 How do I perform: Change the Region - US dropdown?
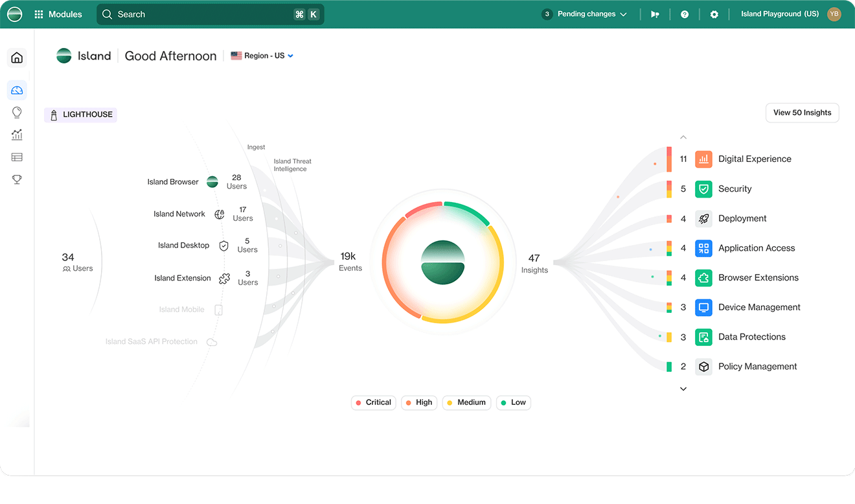pos(262,56)
